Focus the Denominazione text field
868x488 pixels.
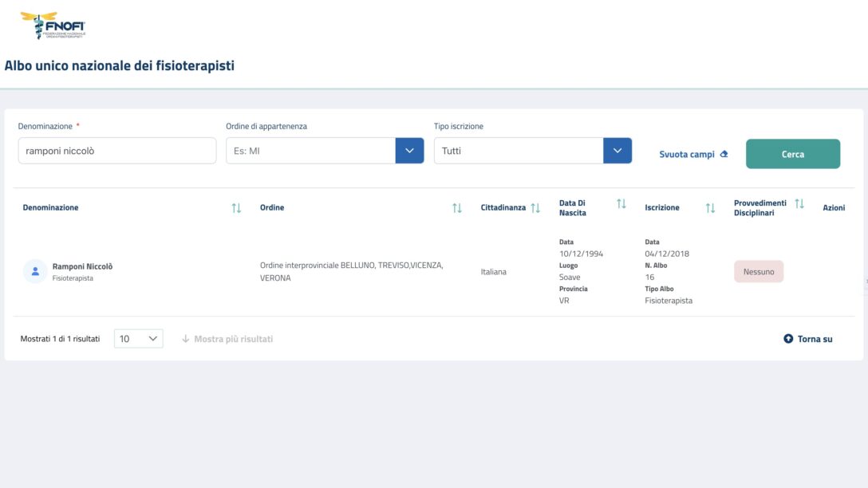click(117, 151)
